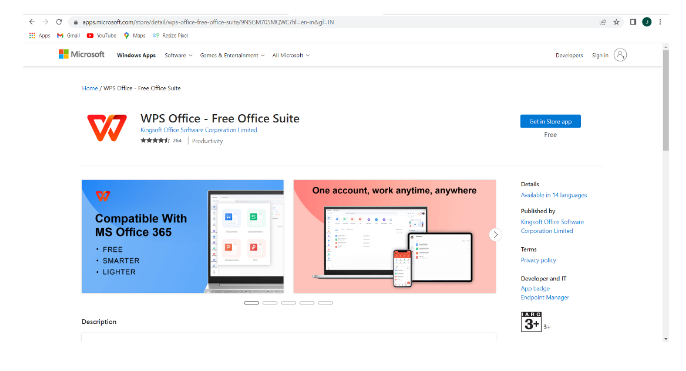Open Kingsoft Office Software publisher link under title
This screenshot has width=686, height=371.
199,130
